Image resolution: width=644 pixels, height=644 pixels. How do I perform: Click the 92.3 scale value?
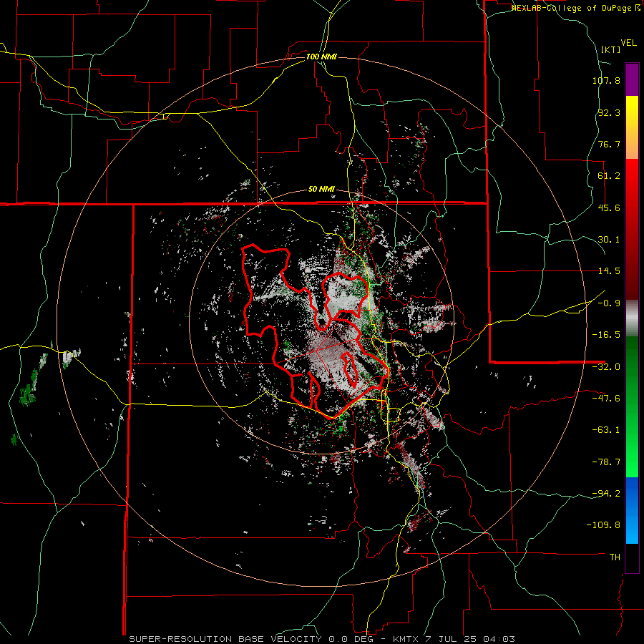[x=609, y=112]
